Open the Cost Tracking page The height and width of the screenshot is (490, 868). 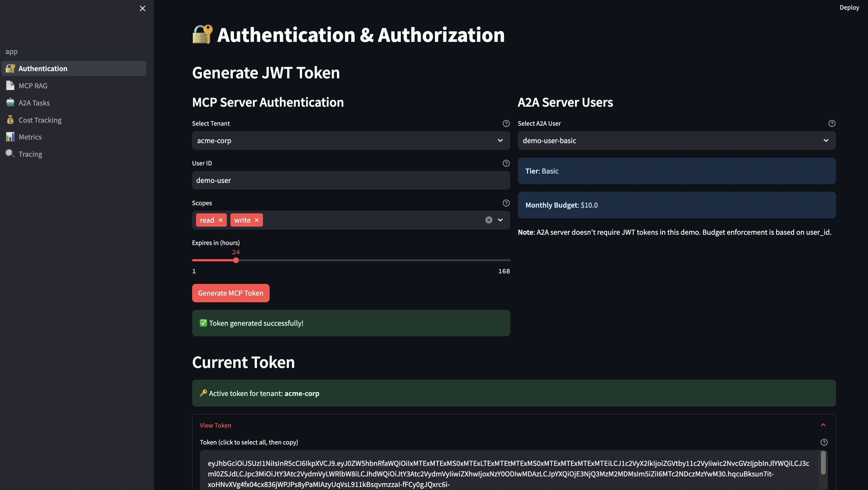pos(40,120)
